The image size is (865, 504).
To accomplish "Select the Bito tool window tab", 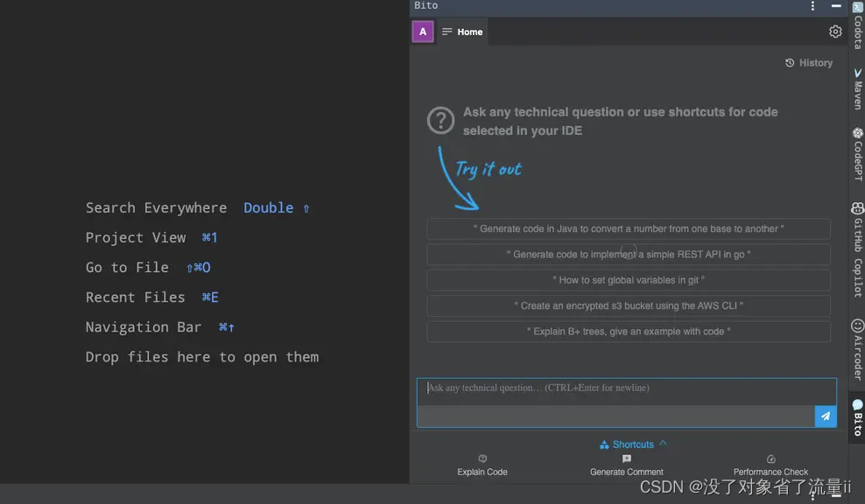I will click(857, 417).
